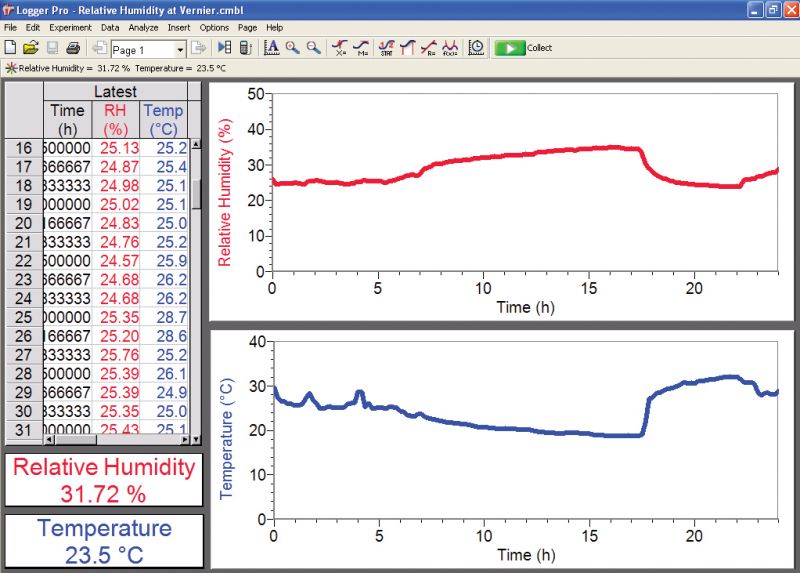Open the Statistics STAT tool
This screenshot has width=800, height=573.
(386, 48)
